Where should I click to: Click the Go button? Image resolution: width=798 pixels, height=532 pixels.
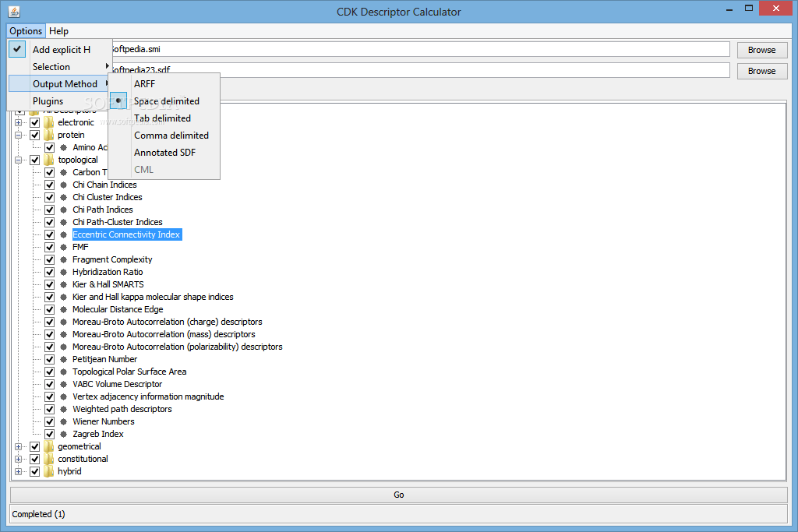tap(398, 495)
